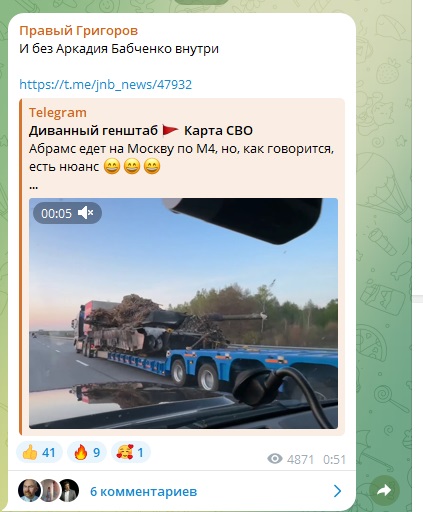423x512 pixels.
Task: Unmute the video via speaker icon
Action: click(x=85, y=213)
